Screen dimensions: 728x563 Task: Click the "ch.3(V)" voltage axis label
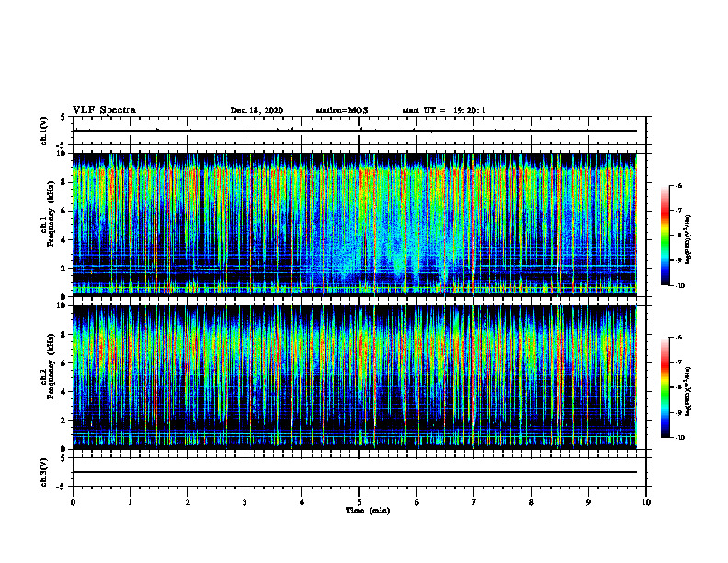click(x=43, y=472)
